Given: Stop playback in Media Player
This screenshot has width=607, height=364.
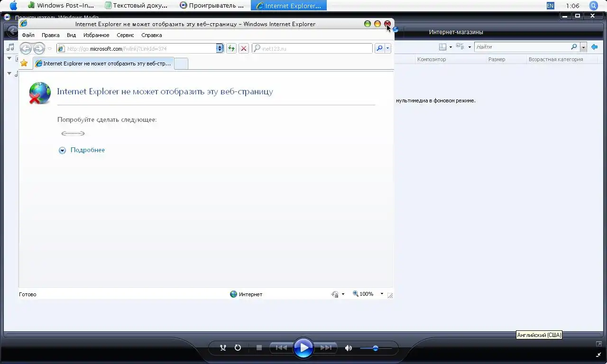Looking at the screenshot, I should 259,348.
